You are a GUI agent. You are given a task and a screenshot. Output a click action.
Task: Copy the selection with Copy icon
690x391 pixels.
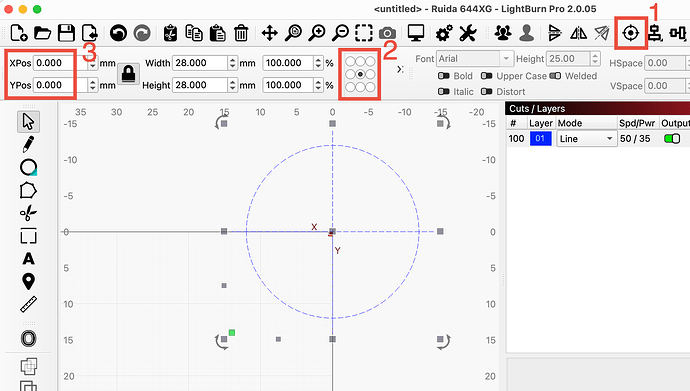[194, 33]
